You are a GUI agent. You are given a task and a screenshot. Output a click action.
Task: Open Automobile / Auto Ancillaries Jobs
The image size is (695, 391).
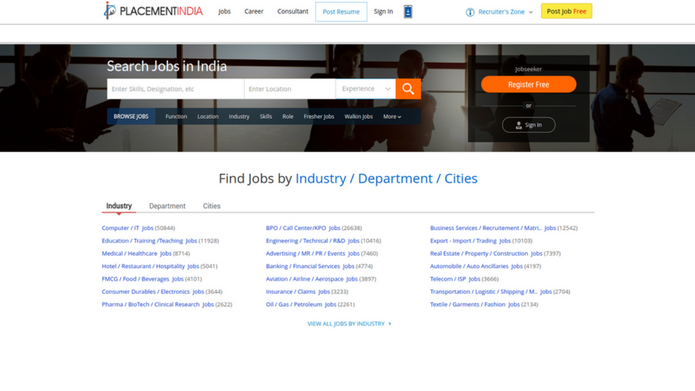(x=476, y=266)
